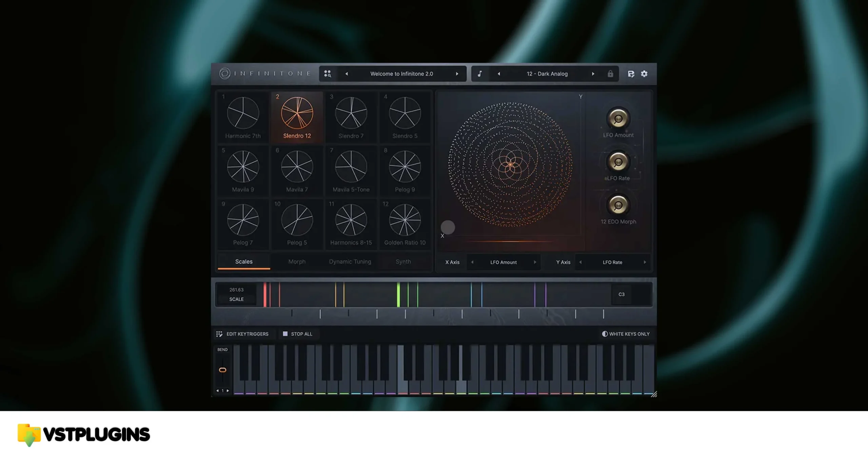Select the Mavila 9 scale slot
868x460 pixels.
pos(243,171)
